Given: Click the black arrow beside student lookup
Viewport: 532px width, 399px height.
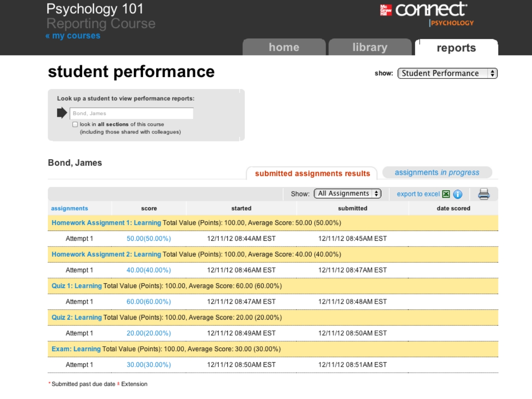Looking at the screenshot, I should coord(62,113).
